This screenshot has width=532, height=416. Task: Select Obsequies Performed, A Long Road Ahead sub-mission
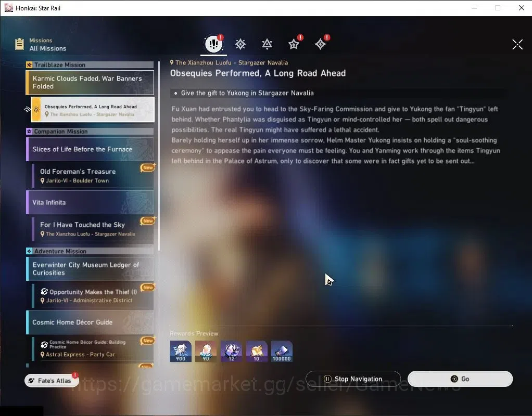pos(93,110)
